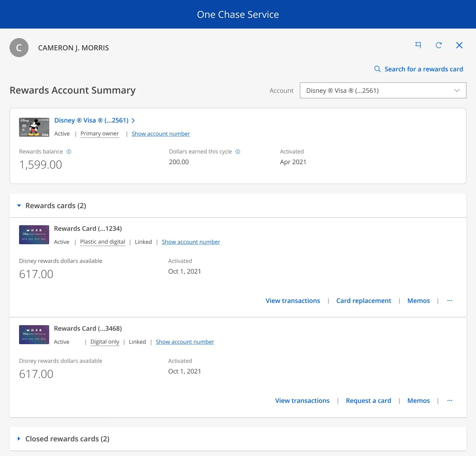
Task: Open Memos for Rewards Card 3468
Action: click(418, 400)
